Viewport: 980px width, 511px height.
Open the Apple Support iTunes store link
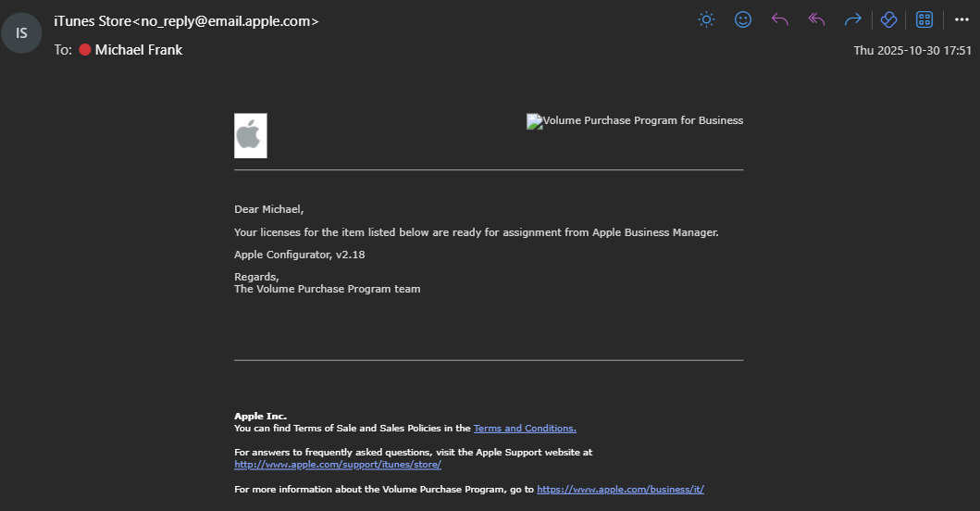point(338,465)
